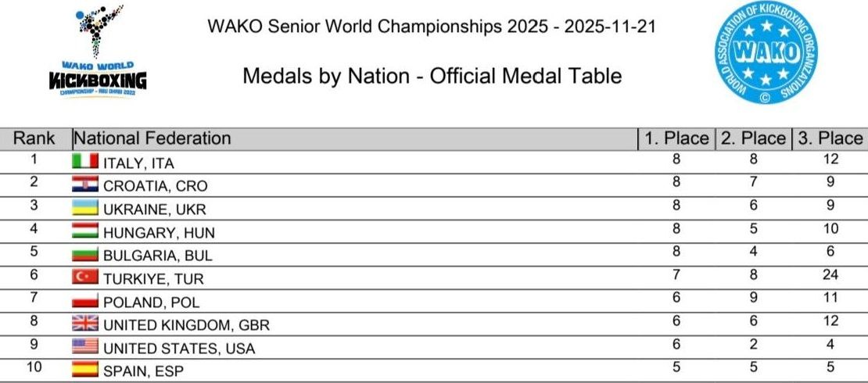This screenshot has width=868, height=383.
Task: Click the Turkiye flag icon
Action: tap(85, 277)
